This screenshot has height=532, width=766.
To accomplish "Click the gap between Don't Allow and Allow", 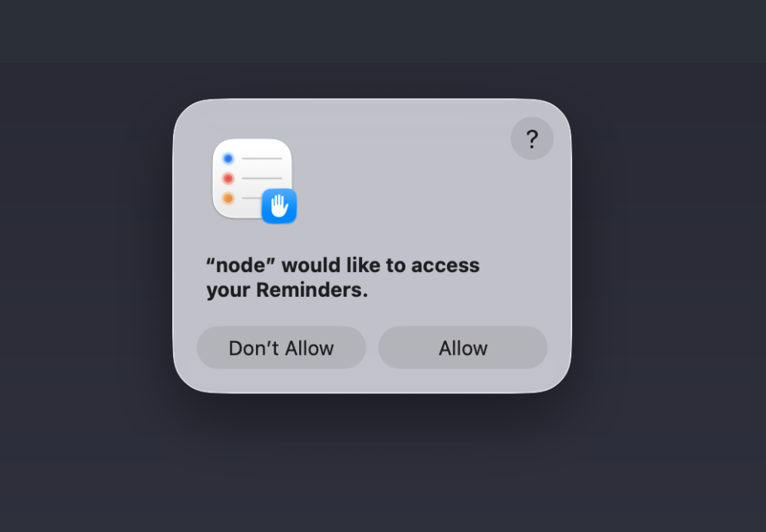I will pos(373,348).
